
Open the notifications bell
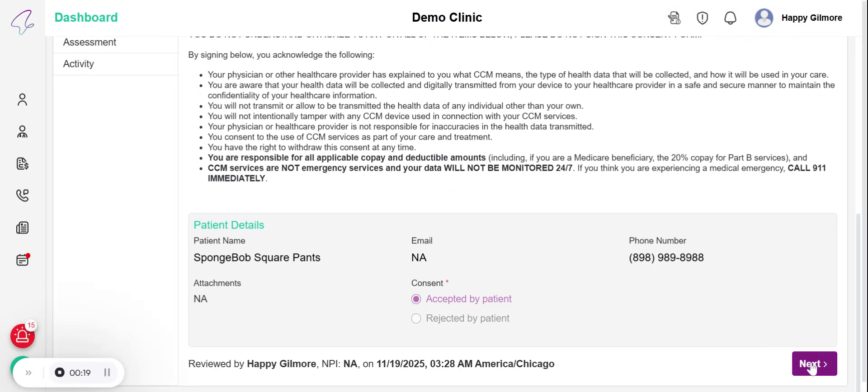[730, 18]
